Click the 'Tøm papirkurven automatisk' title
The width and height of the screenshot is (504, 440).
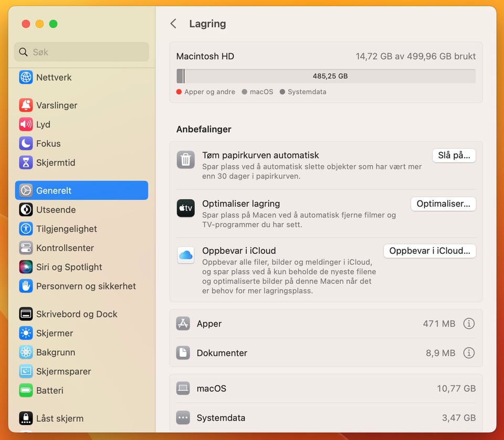[260, 155]
